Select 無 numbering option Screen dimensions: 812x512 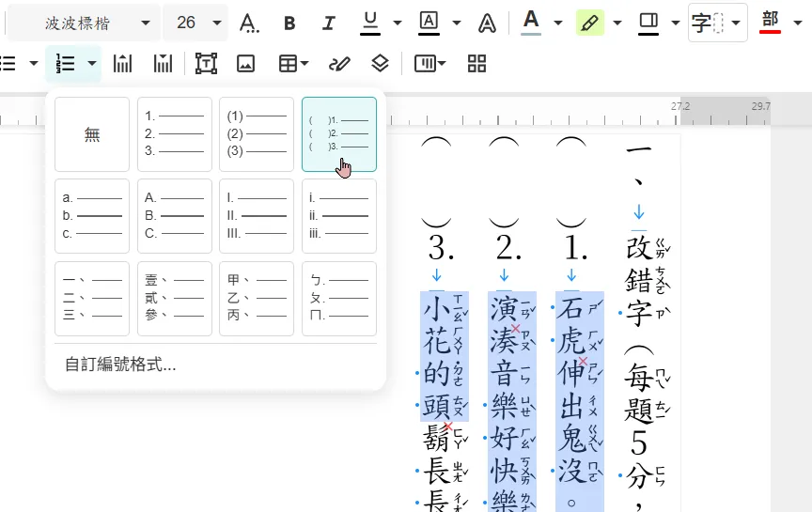tap(92, 134)
